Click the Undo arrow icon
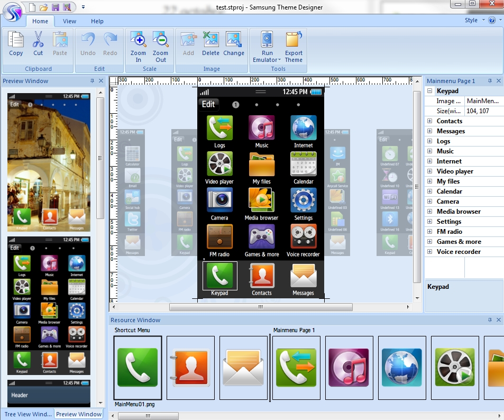The image size is (504, 420). point(88,39)
